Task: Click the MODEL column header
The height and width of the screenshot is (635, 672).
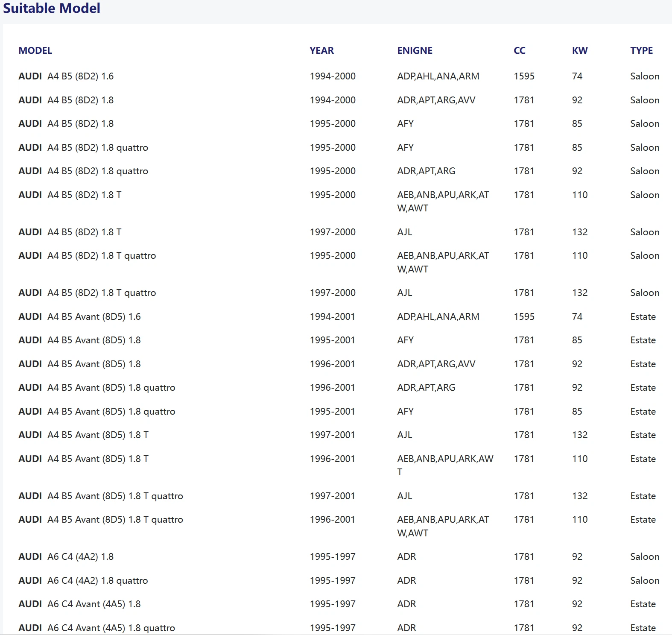Action: pos(35,50)
